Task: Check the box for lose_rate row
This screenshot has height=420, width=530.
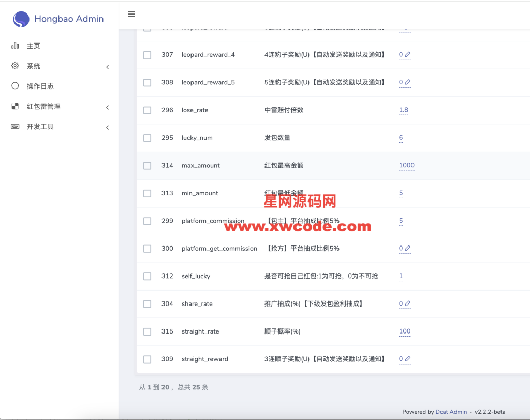Action: point(148,110)
